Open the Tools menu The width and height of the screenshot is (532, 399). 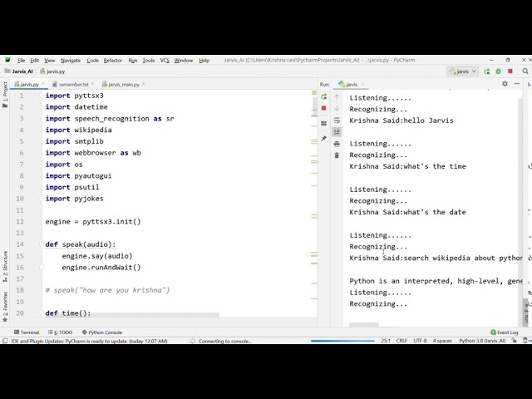[x=148, y=61]
